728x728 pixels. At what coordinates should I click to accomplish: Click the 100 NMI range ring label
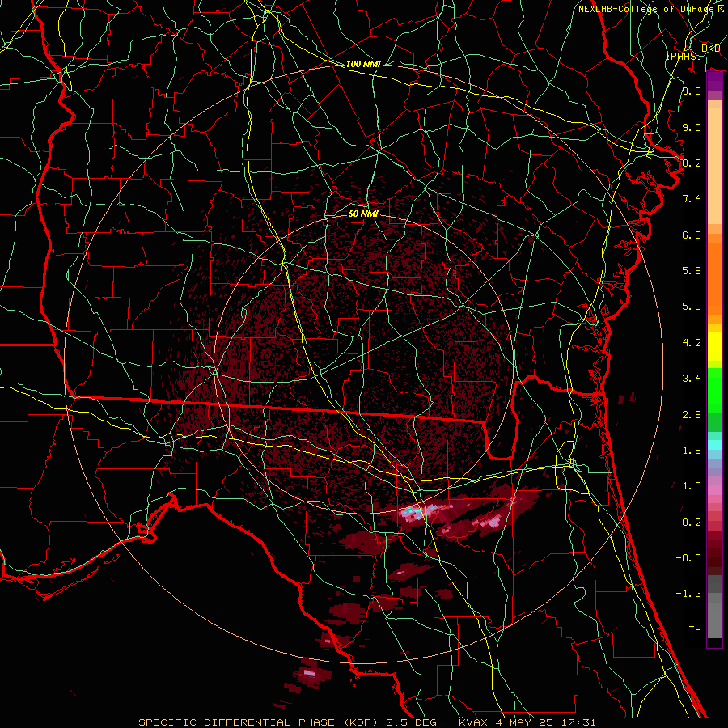[363, 64]
